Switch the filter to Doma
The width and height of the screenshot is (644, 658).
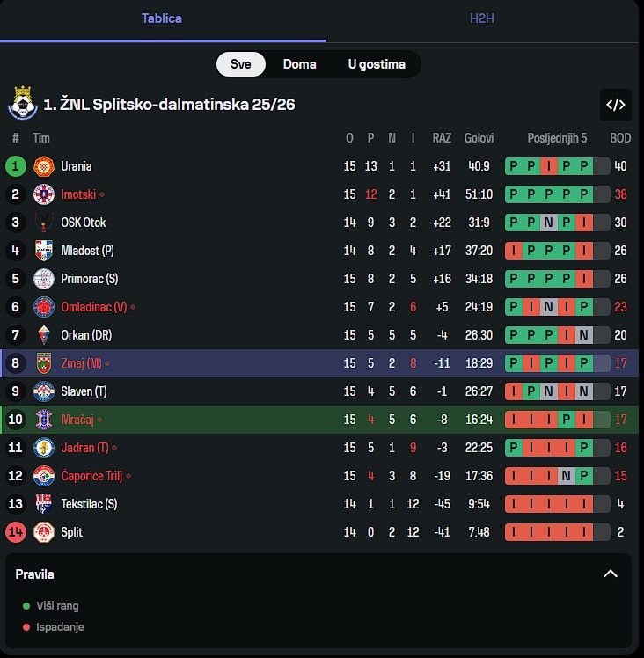[x=300, y=64]
